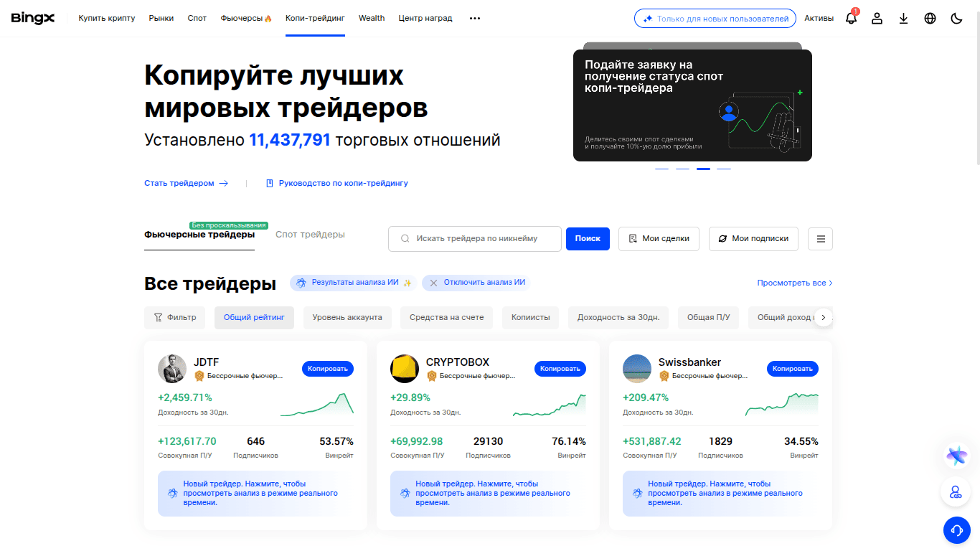Viewport: 980px width, 551px height.
Task: Select Общая П/У sort chip
Action: (x=708, y=317)
